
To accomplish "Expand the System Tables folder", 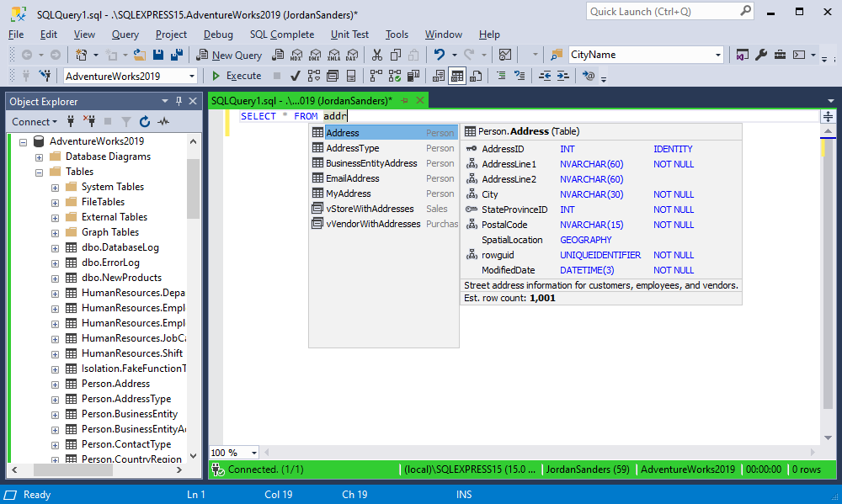I will pos(55,188).
